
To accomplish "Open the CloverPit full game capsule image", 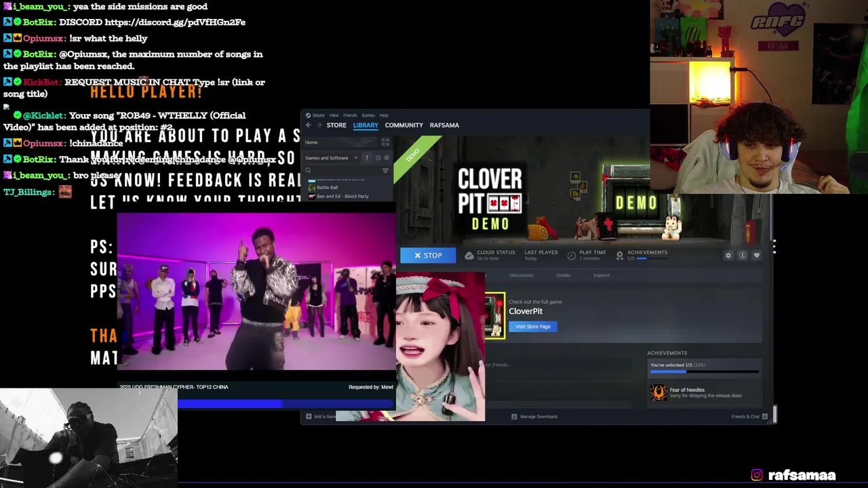I will point(495,316).
